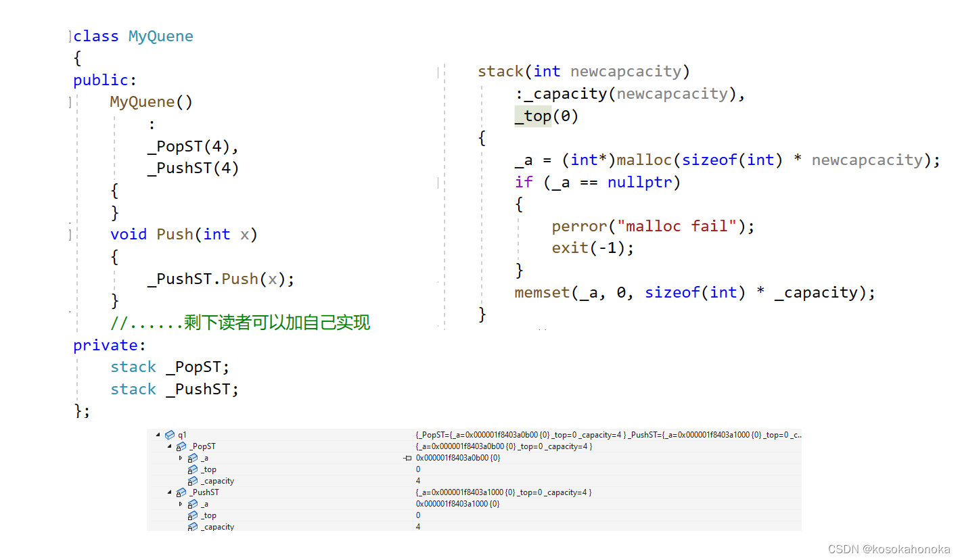This screenshot has height=560, width=960.
Task: Click the _a field icon under _PopST
Action: 193,458
